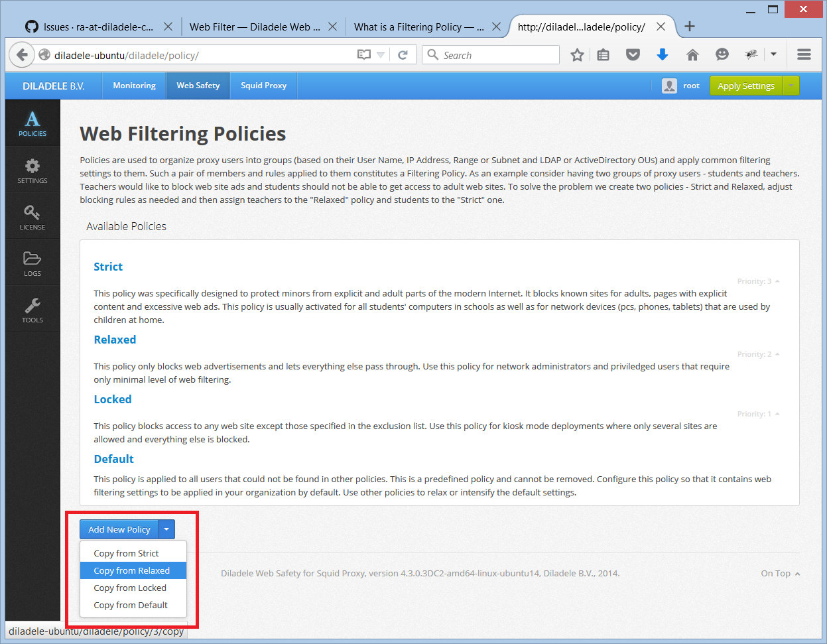
Task: Open a new browser tab
Action: click(690, 27)
